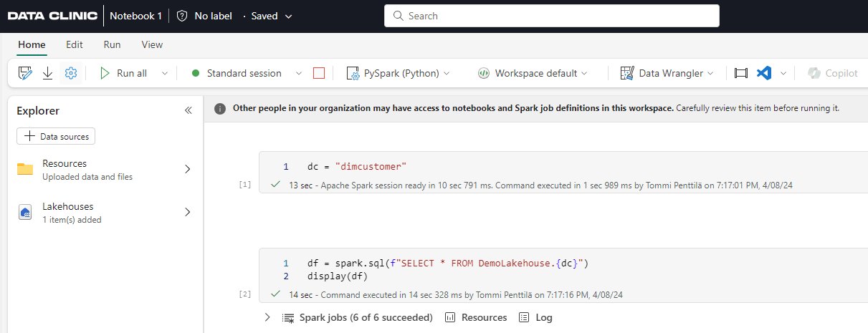Screen dimensions: 868x333
Task: Click the Data sources button
Action: (56, 136)
